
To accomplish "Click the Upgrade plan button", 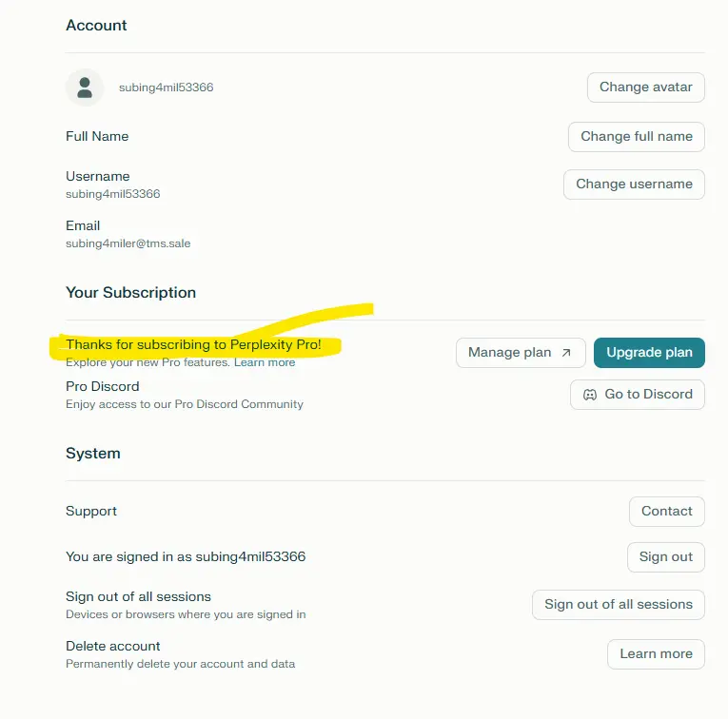I will (x=649, y=353).
